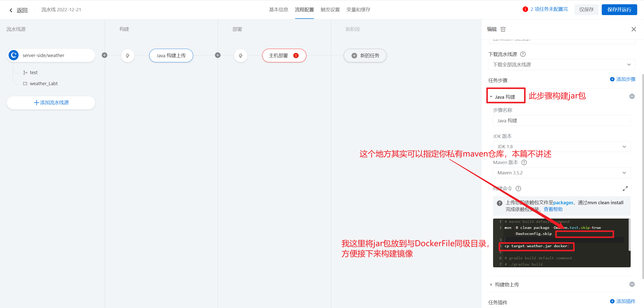Click the 保存并运行 button
The image size is (644, 308).
(x=619, y=10)
